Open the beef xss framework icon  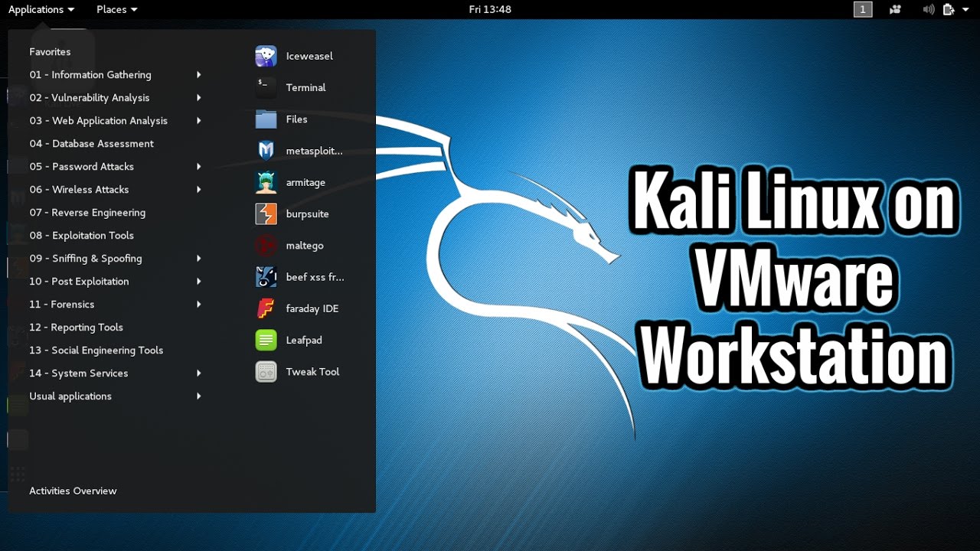point(266,277)
